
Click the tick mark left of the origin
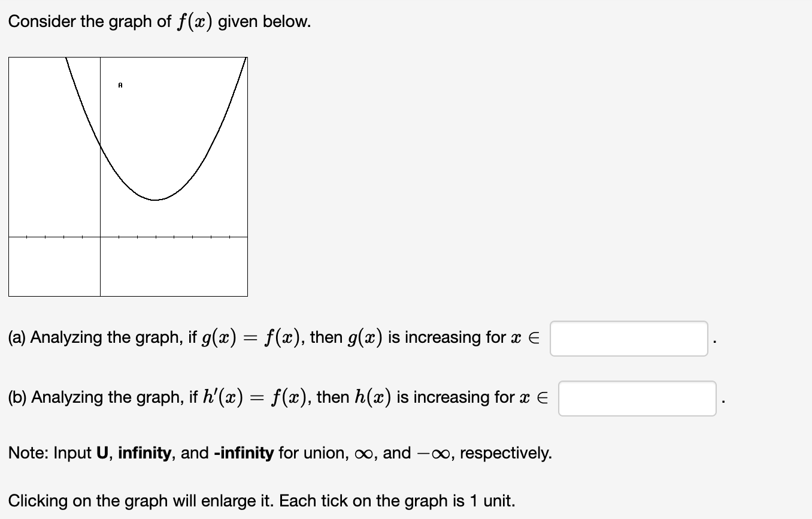82,236
